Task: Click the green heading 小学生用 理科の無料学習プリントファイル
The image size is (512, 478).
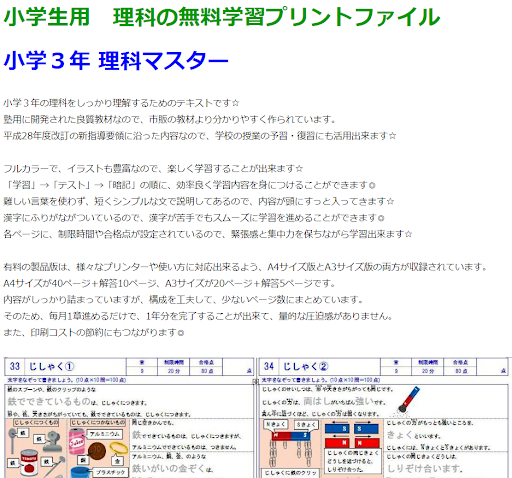Action: tap(222, 17)
